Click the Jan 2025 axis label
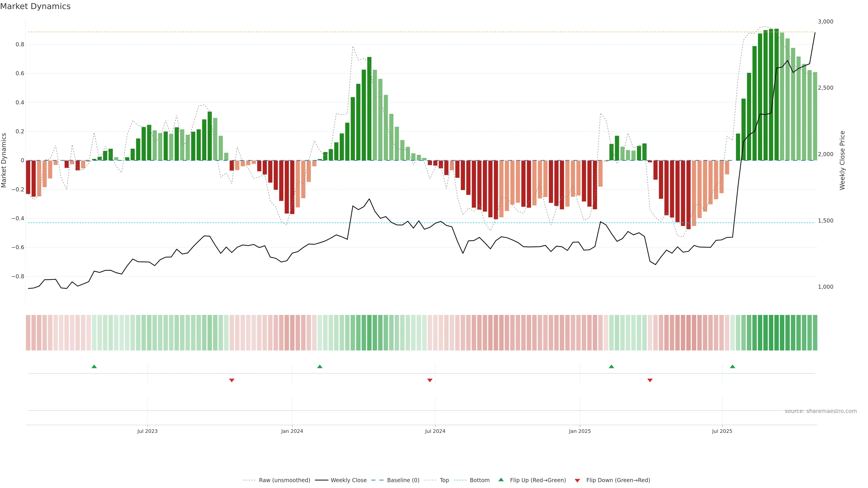Screen dimensions: 868x488 580,431
